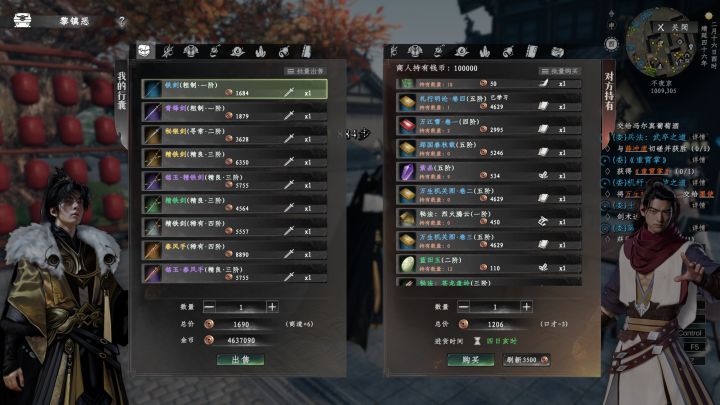Open the armor category in my inventory
The image size is (720, 405).
click(191, 51)
